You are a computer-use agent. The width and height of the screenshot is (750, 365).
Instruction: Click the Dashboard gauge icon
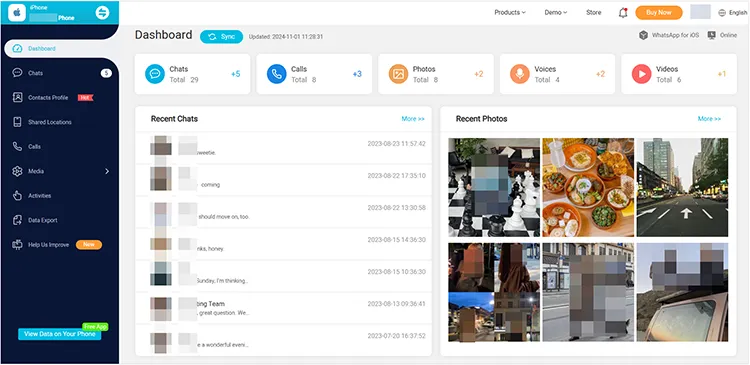coord(17,48)
